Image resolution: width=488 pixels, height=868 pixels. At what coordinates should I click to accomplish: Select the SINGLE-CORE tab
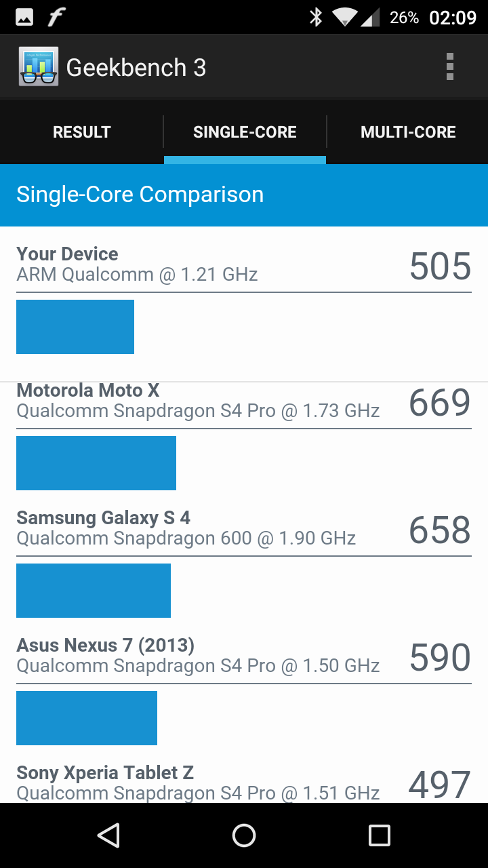pos(245,132)
